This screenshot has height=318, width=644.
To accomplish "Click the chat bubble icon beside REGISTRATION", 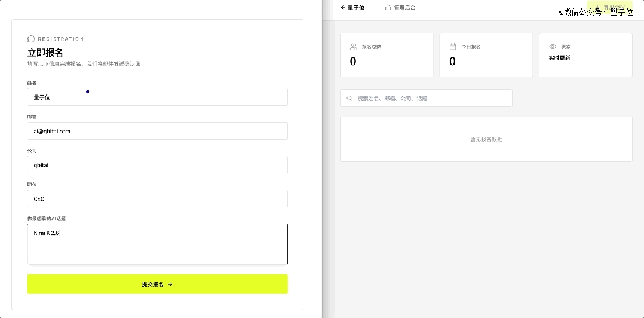I will (x=31, y=39).
